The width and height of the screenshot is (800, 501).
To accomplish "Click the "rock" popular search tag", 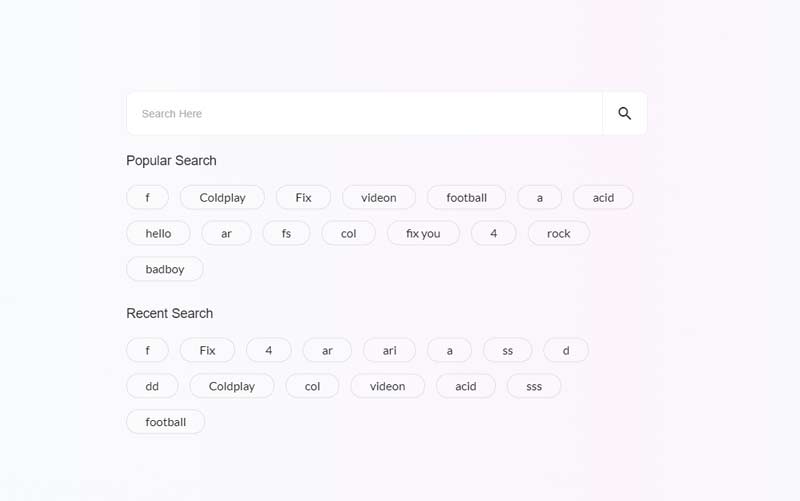I will (x=559, y=234).
